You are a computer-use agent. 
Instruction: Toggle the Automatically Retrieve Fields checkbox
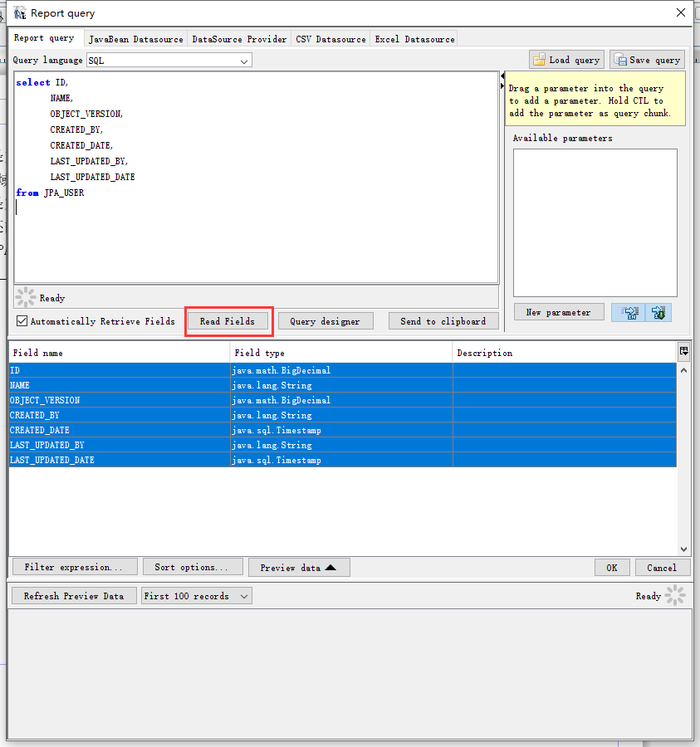[22, 321]
